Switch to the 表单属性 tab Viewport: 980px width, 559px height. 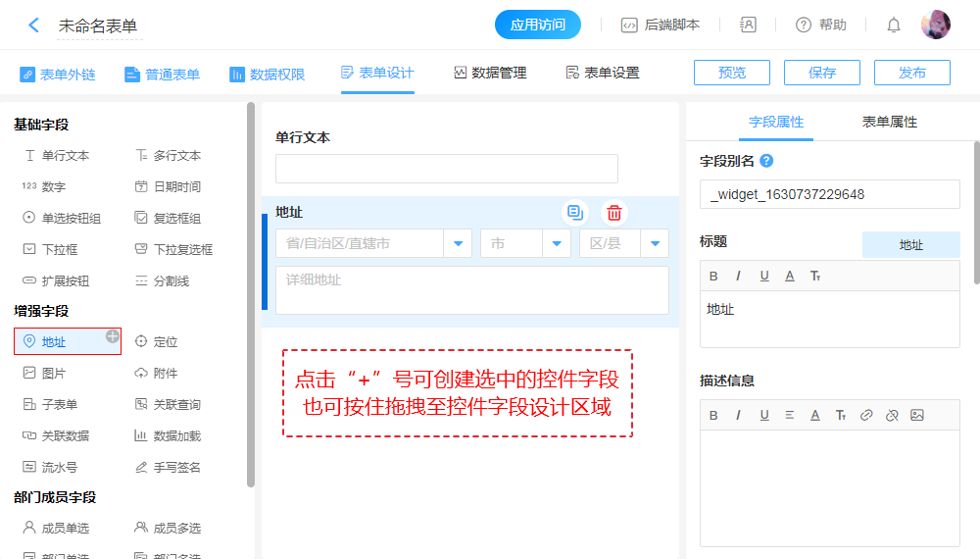(889, 122)
